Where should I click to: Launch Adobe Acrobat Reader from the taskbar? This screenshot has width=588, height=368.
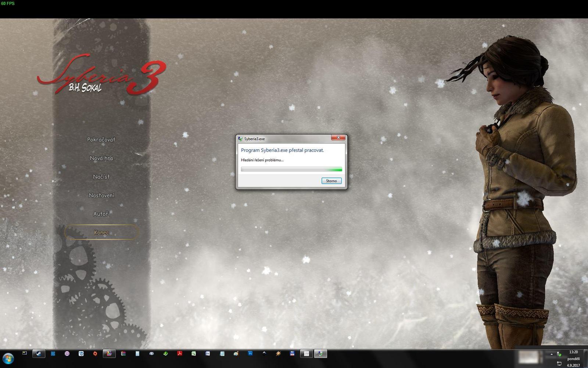pyautogui.click(x=180, y=354)
